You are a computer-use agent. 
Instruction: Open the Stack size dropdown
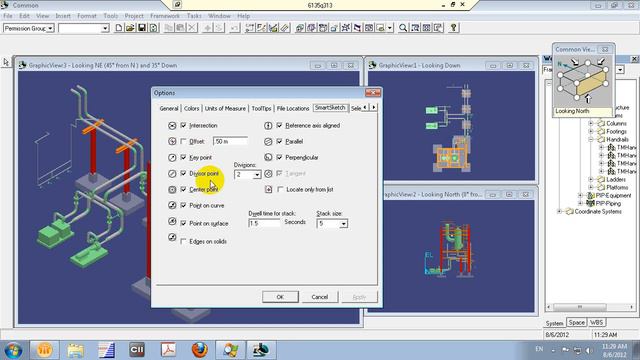tap(343, 224)
